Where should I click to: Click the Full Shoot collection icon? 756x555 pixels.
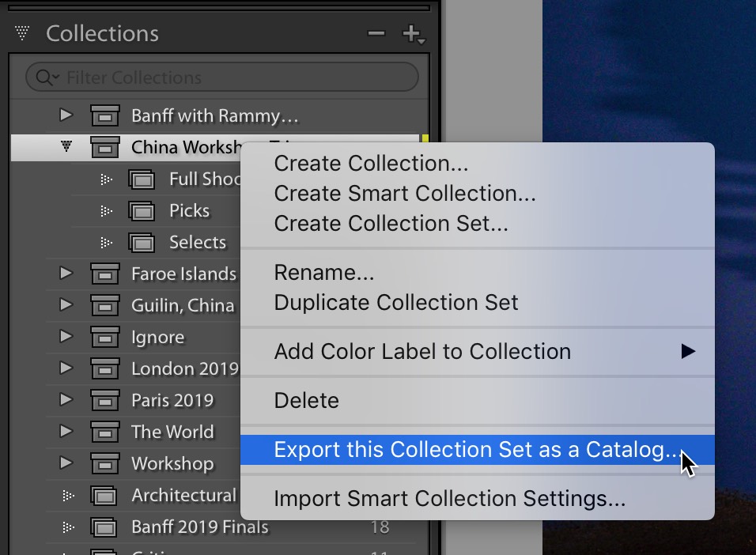[x=142, y=179]
